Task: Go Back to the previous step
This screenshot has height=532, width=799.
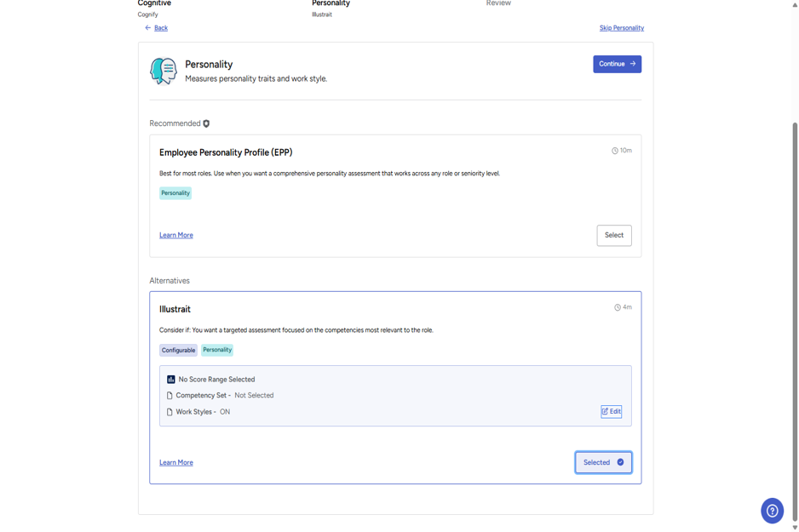Action: pyautogui.click(x=160, y=28)
